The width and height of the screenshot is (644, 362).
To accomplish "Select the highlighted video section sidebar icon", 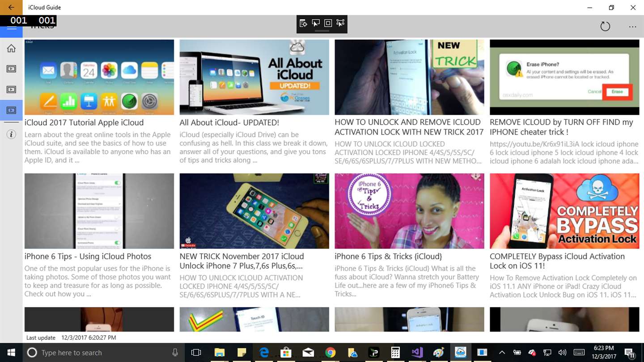I will (x=11, y=110).
